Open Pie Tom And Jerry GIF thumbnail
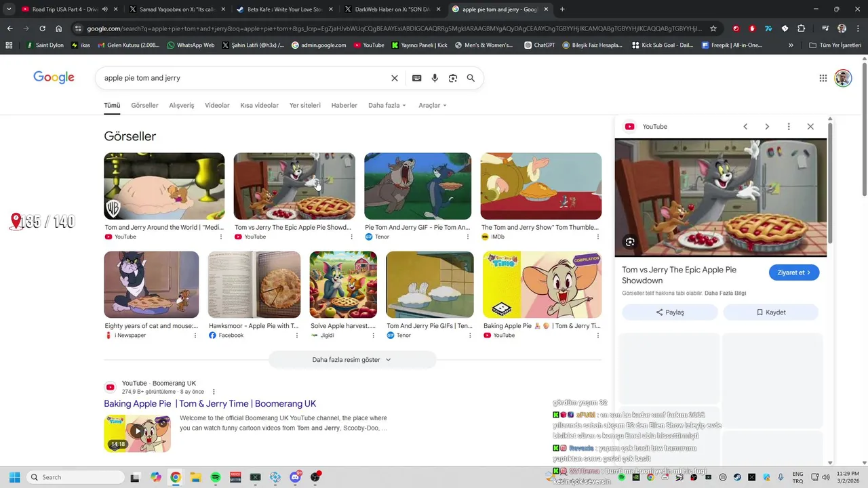The width and height of the screenshot is (868, 488). pos(418,186)
